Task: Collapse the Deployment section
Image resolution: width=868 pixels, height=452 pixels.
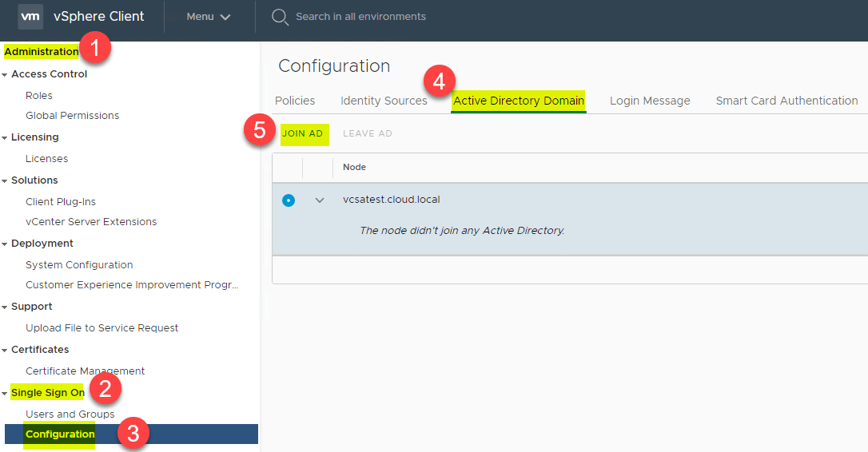Action: (x=5, y=244)
